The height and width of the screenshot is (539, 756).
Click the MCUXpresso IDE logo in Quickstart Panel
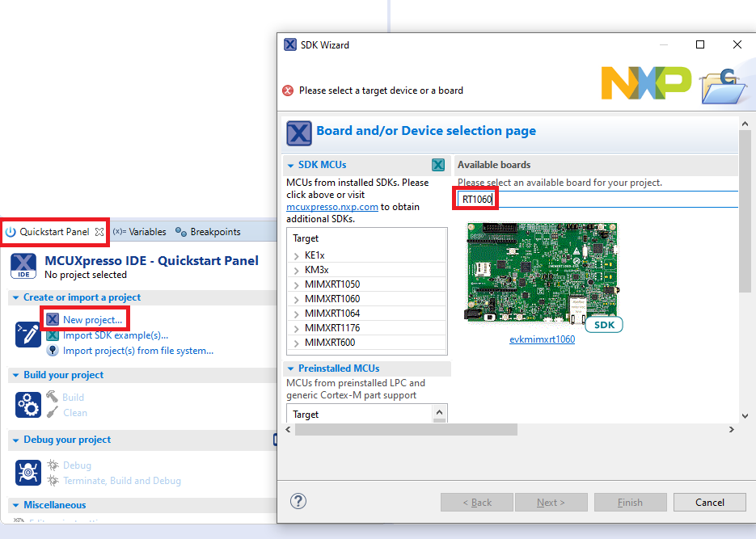click(x=23, y=265)
